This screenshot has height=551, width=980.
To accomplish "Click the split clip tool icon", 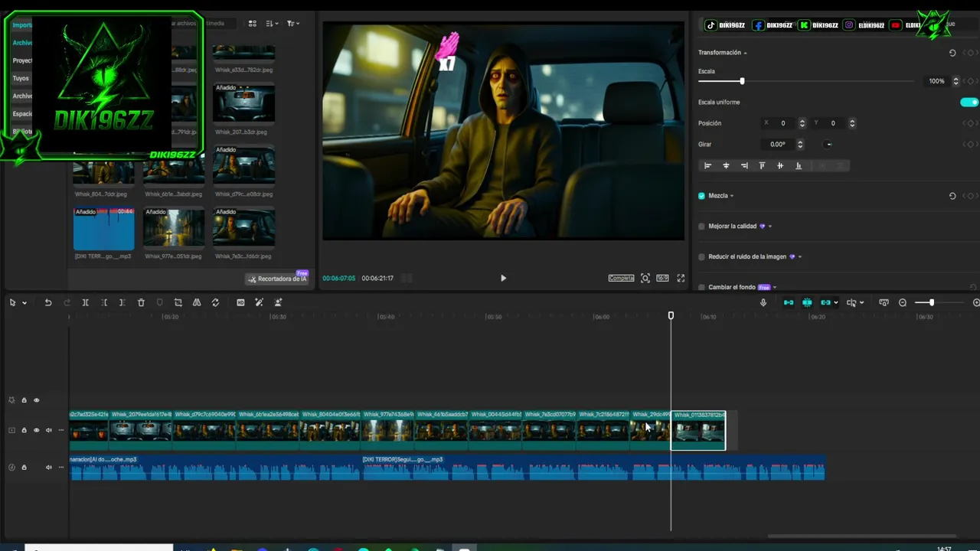I will coord(85,302).
